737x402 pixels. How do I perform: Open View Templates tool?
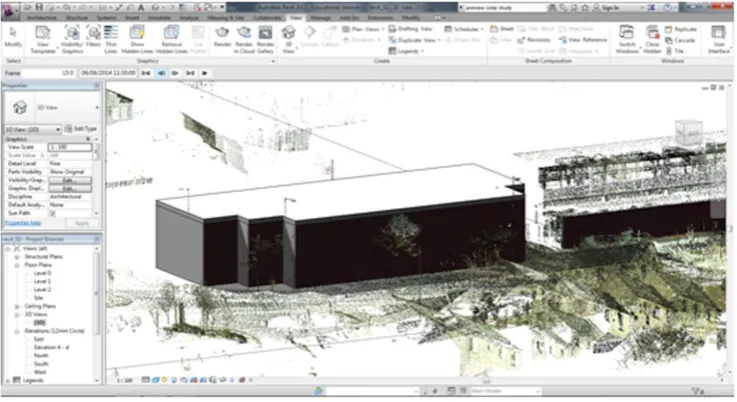coord(43,39)
